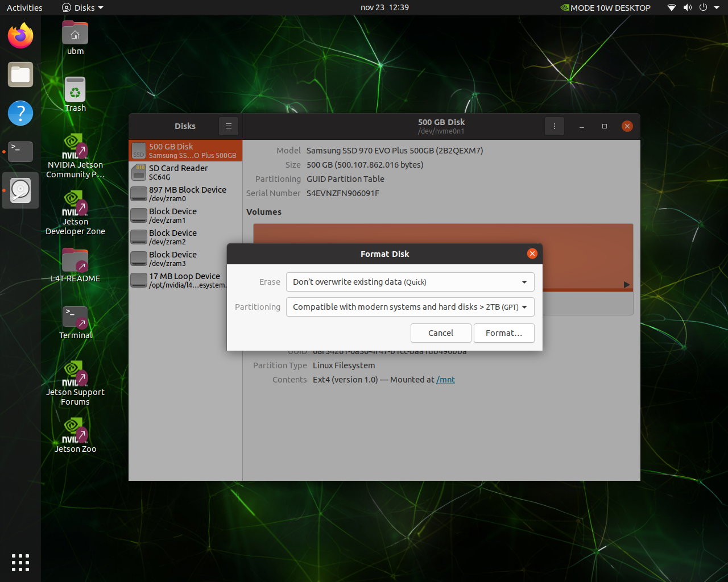Open the Files app in dock
The image size is (728, 582).
click(20, 74)
